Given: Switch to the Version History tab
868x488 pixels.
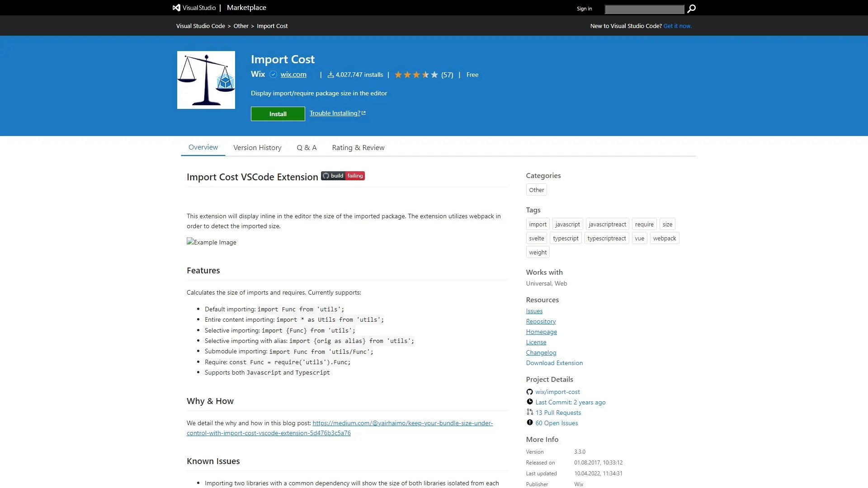Looking at the screenshot, I should [x=257, y=147].
